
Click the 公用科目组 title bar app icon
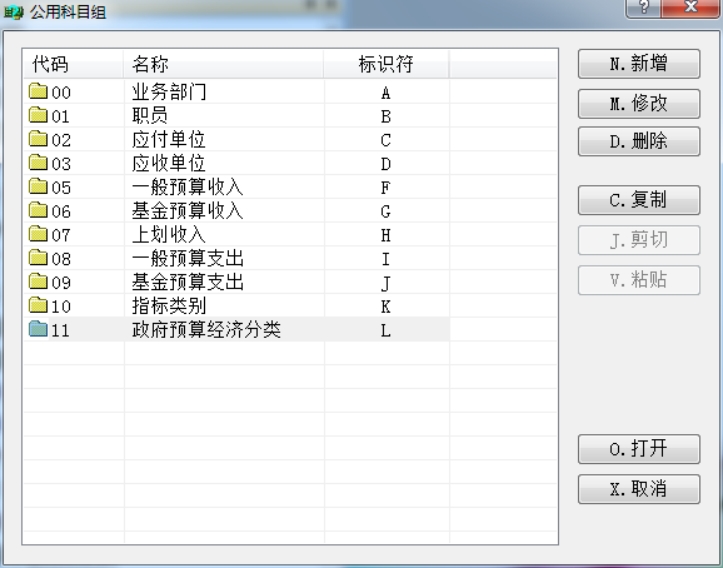click(13, 12)
